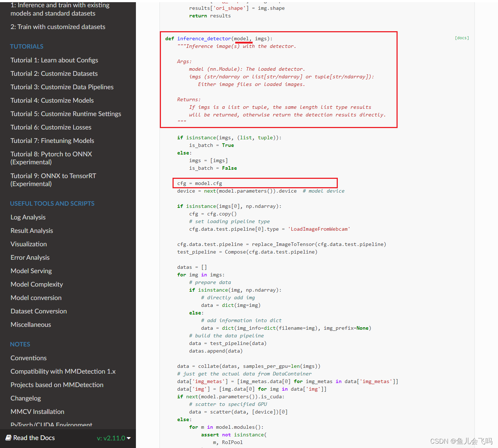Open the Result Analysis section

(x=32, y=230)
